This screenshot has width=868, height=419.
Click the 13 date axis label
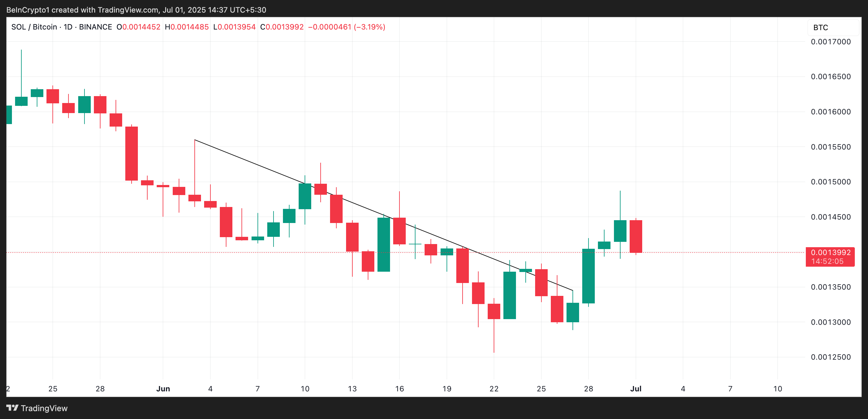coord(352,389)
